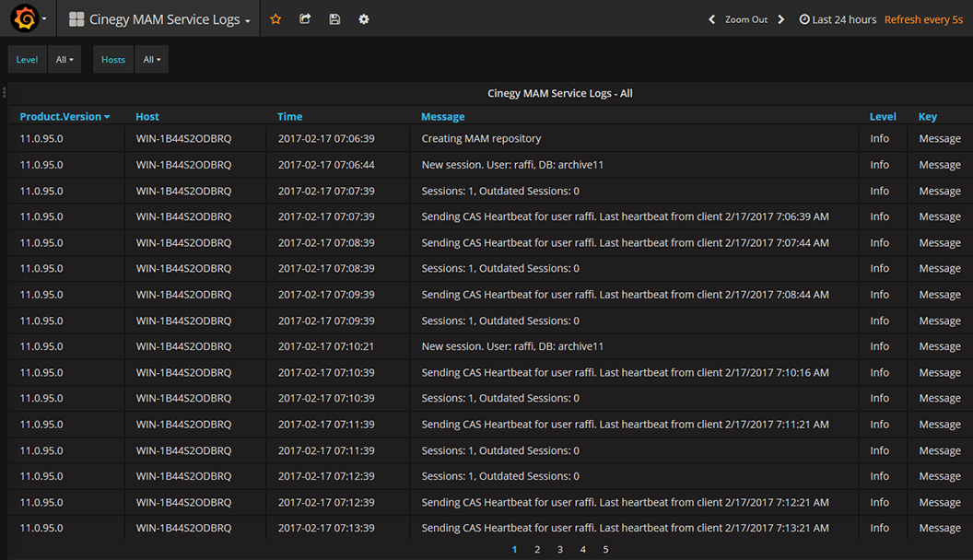
Task: Shift time range back with left arrow
Action: click(x=711, y=19)
